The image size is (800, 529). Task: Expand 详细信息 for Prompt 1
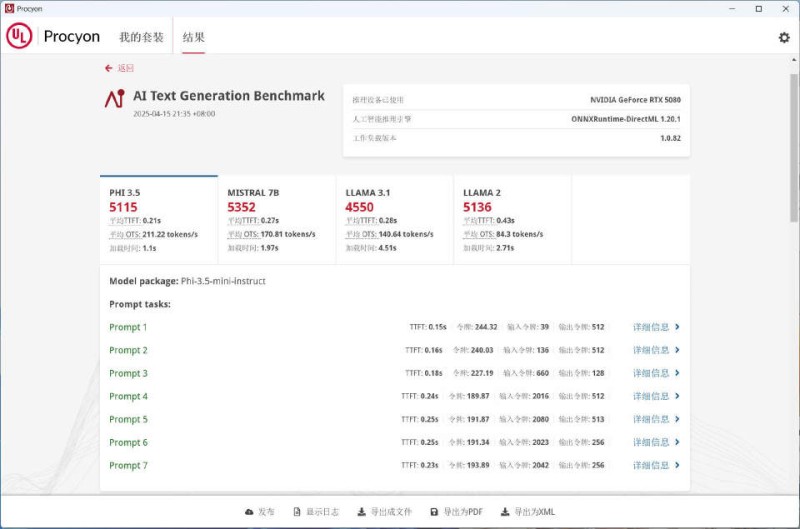(656, 327)
